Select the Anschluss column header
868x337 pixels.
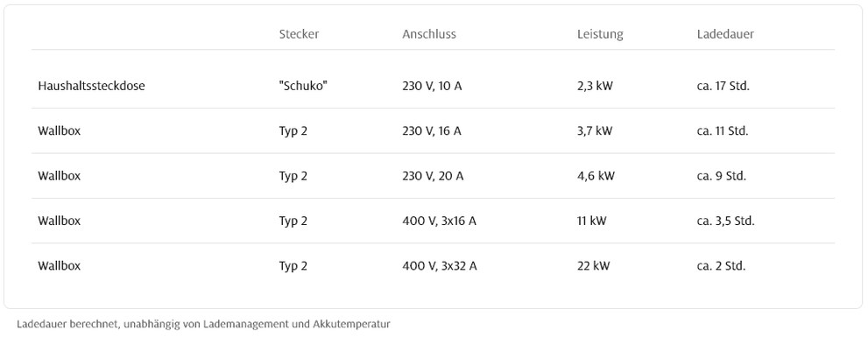429,34
